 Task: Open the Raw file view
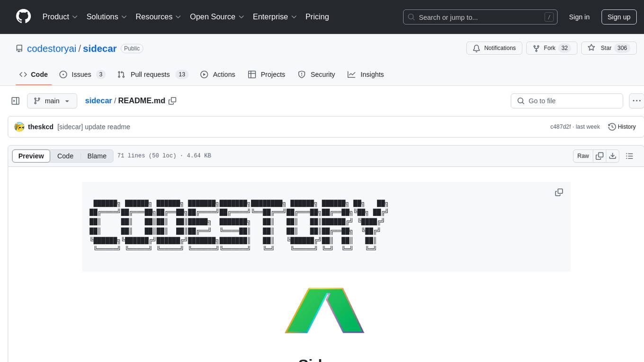tap(583, 156)
